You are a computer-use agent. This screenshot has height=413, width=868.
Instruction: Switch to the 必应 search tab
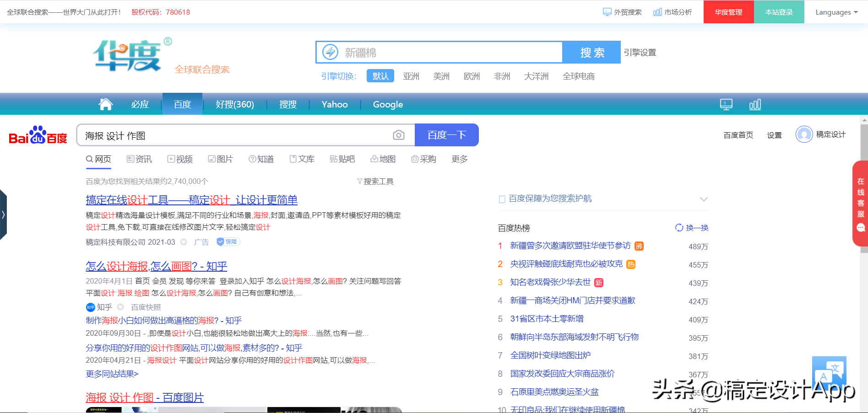click(140, 104)
